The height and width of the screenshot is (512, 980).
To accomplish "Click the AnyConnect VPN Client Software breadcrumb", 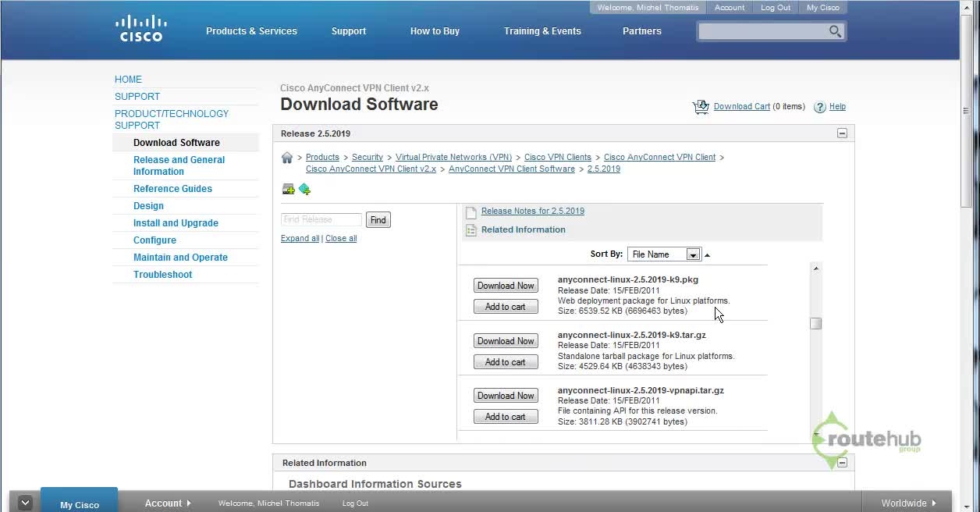I will [512, 169].
